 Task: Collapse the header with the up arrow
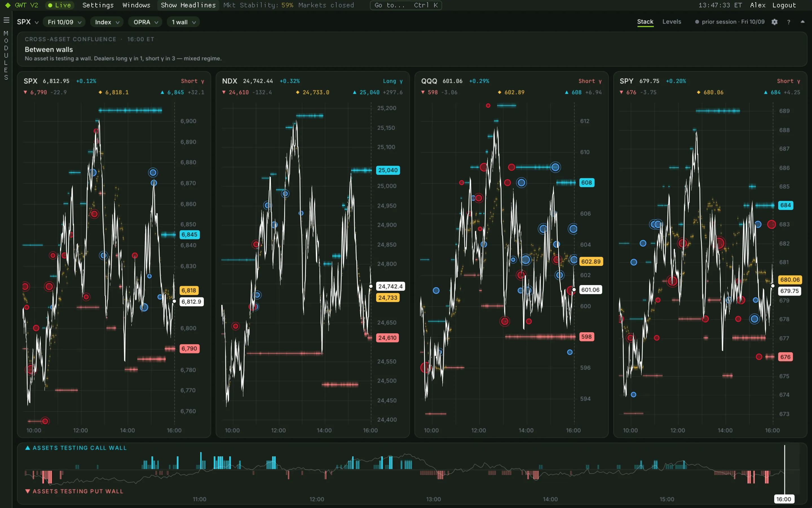click(803, 22)
